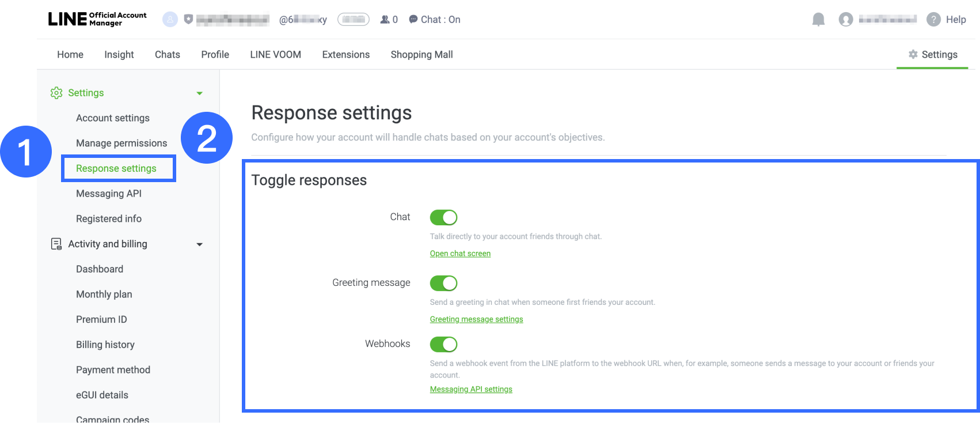Select Response settings in the sidebar

[x=116, y=168]
